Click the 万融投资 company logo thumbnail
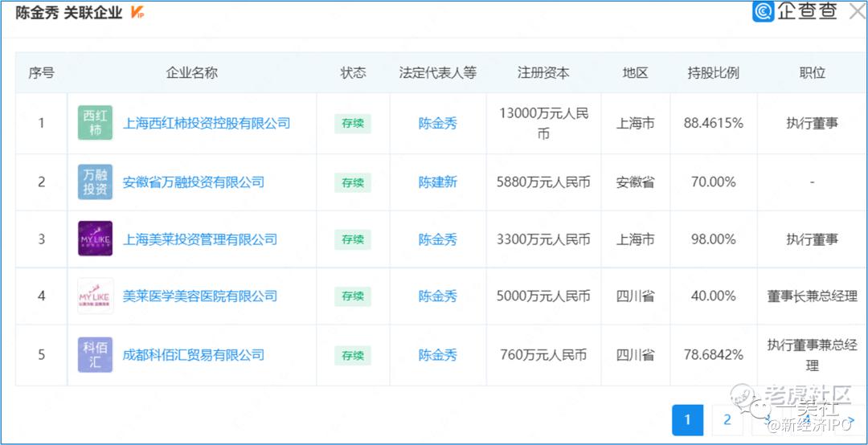This screenshot has width=868, height=445. [95, 182]
